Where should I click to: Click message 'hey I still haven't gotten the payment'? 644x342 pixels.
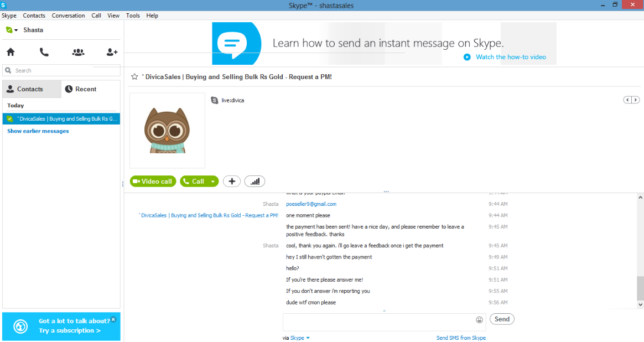pos(329,257)
